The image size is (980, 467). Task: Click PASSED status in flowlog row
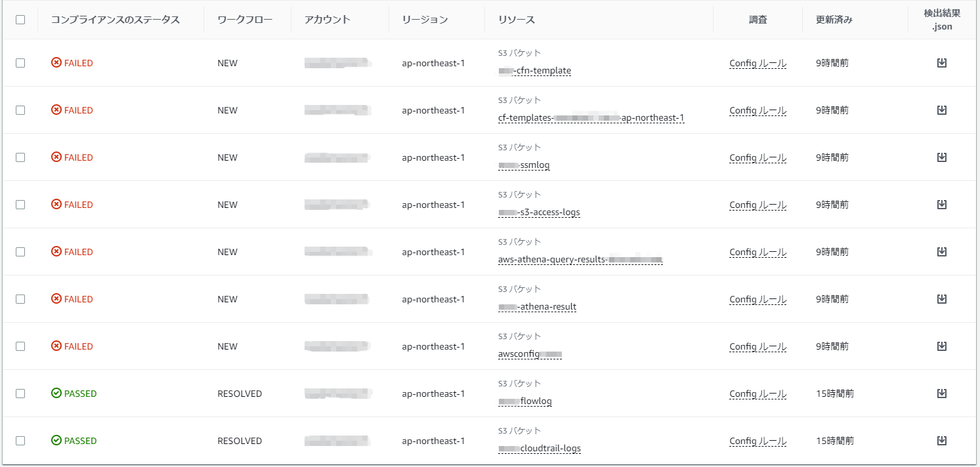(74, 394)
